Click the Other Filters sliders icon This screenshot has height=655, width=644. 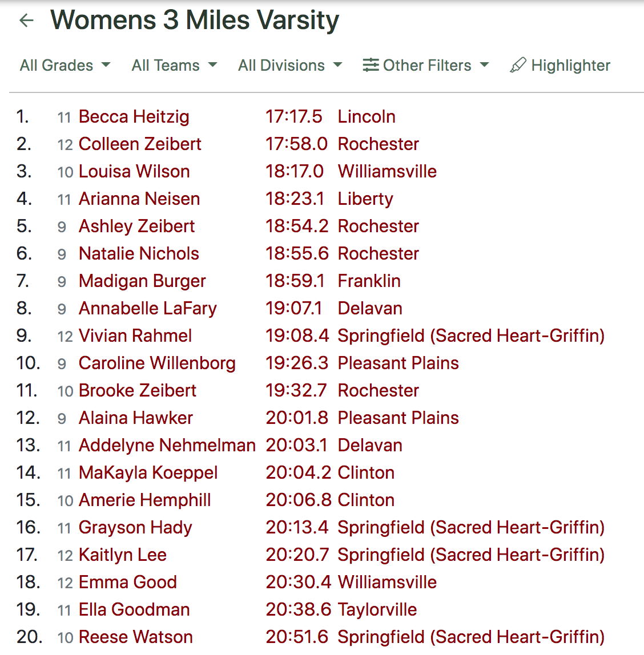click(371, 65)
